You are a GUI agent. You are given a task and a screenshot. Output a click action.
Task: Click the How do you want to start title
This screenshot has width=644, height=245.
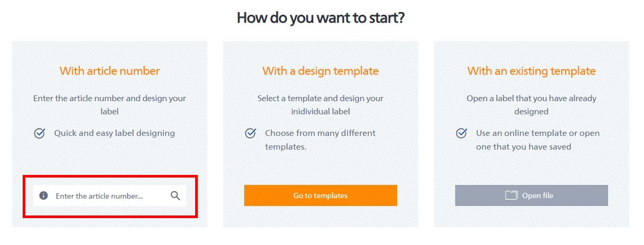pyautogui.click(x=321, y=18)
